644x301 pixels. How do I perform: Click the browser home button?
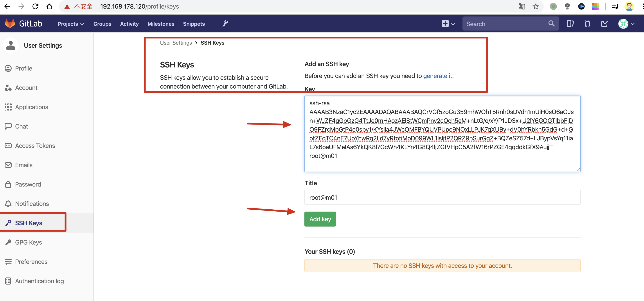coord(49,6)
